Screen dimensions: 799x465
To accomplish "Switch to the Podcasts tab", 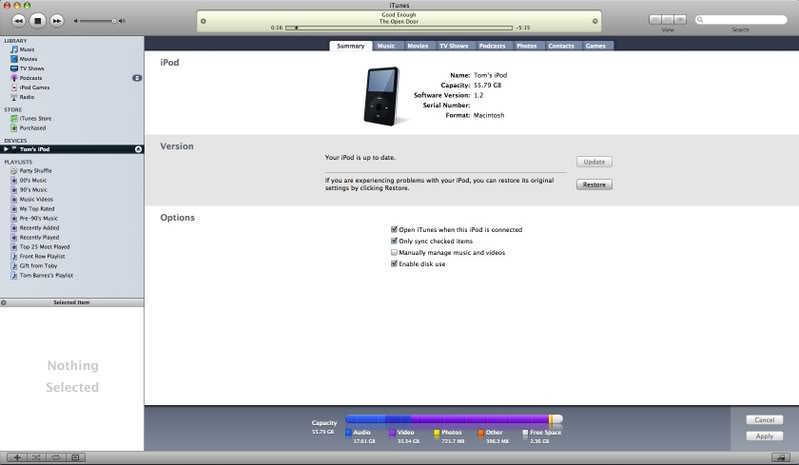I will tap(492, 46).
